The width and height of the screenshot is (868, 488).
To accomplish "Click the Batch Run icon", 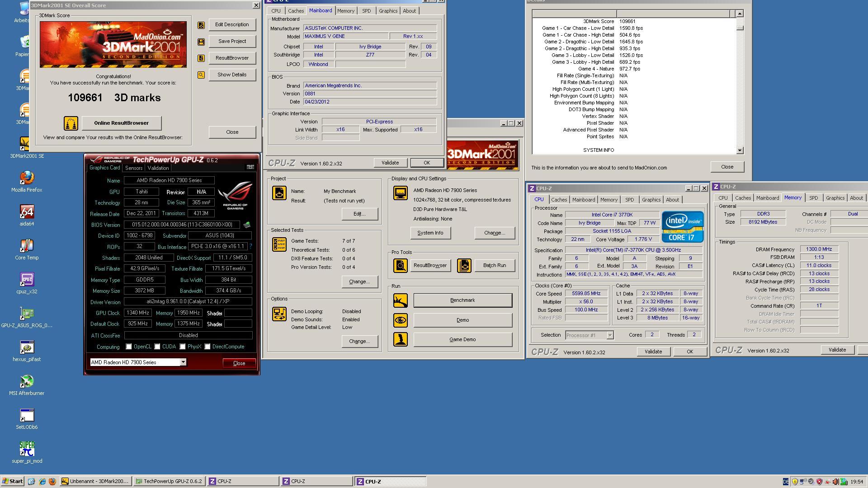I will coord(464,265).
